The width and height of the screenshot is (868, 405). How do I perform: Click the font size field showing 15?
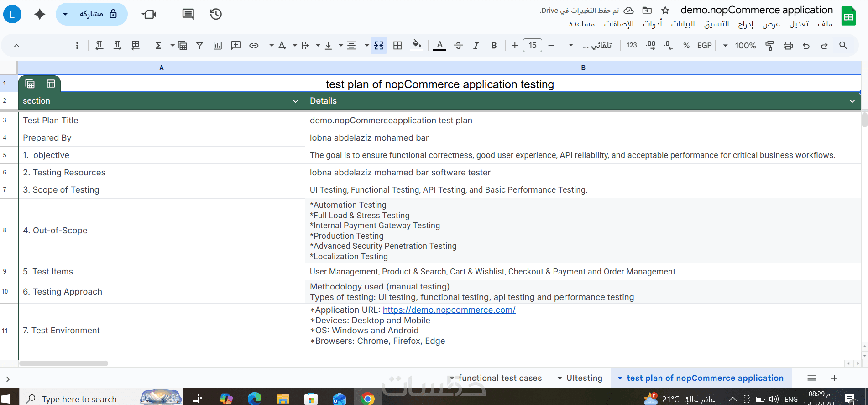point(533,46)
